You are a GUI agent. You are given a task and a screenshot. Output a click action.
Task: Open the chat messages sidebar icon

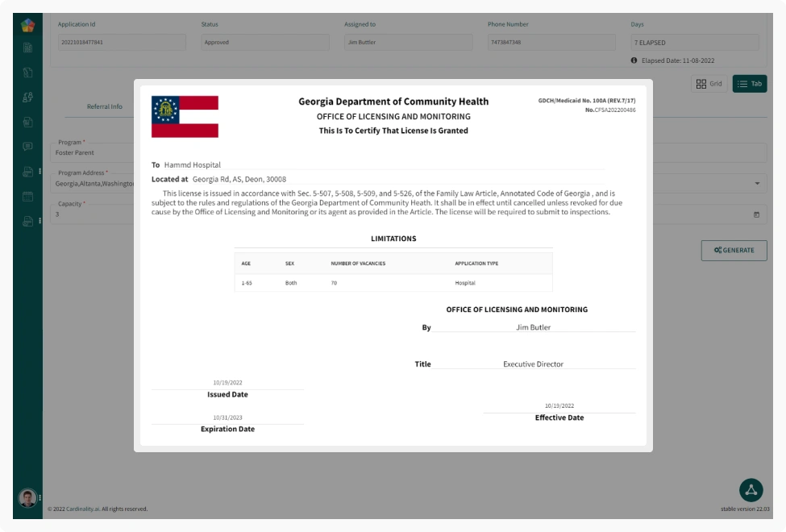(27, 147)
